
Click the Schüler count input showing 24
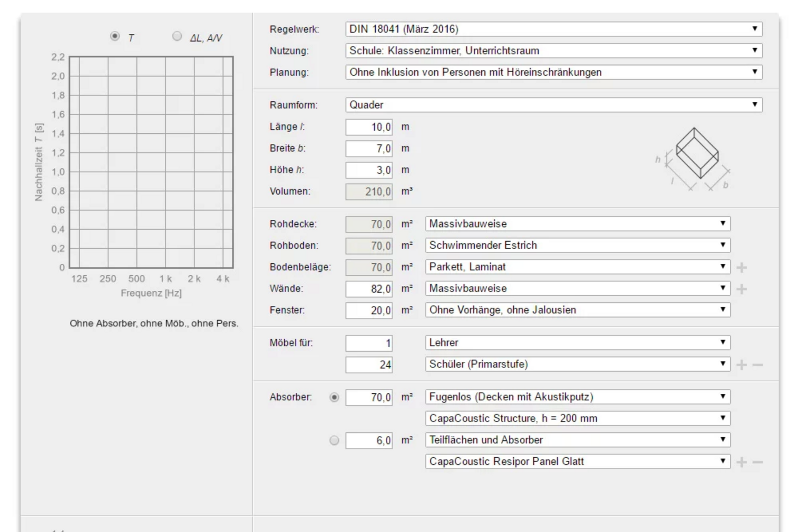[x=369, y=365]
